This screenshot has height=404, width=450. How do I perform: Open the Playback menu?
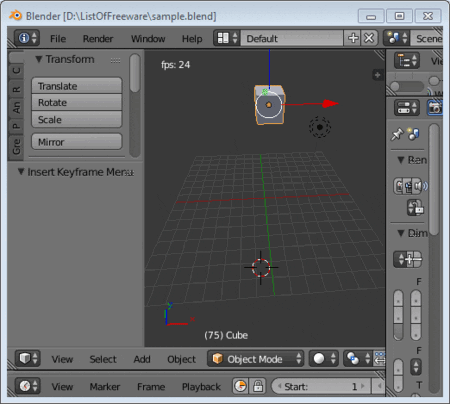pyautogui.click(x=201, y=387)
